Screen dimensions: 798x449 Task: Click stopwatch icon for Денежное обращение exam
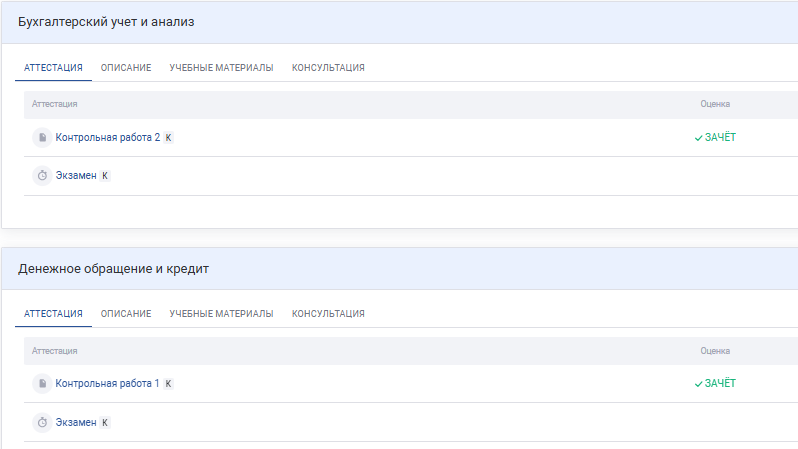(x=42, y=422)
